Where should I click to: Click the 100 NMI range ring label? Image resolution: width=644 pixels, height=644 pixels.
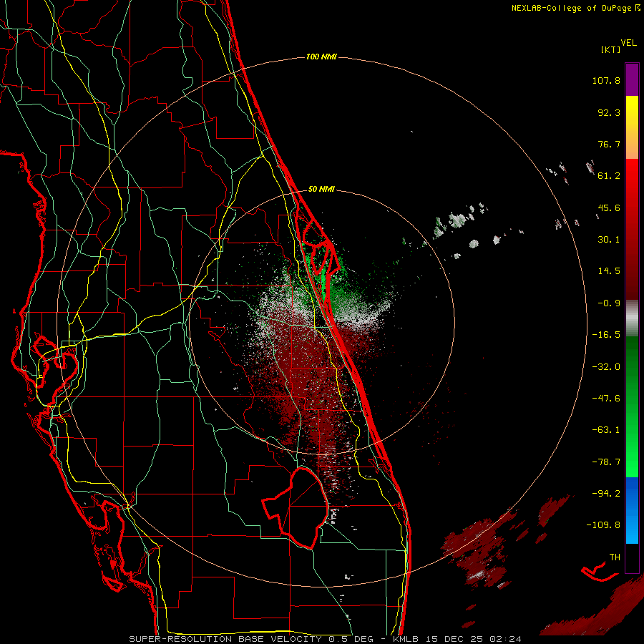click(321, 57)
